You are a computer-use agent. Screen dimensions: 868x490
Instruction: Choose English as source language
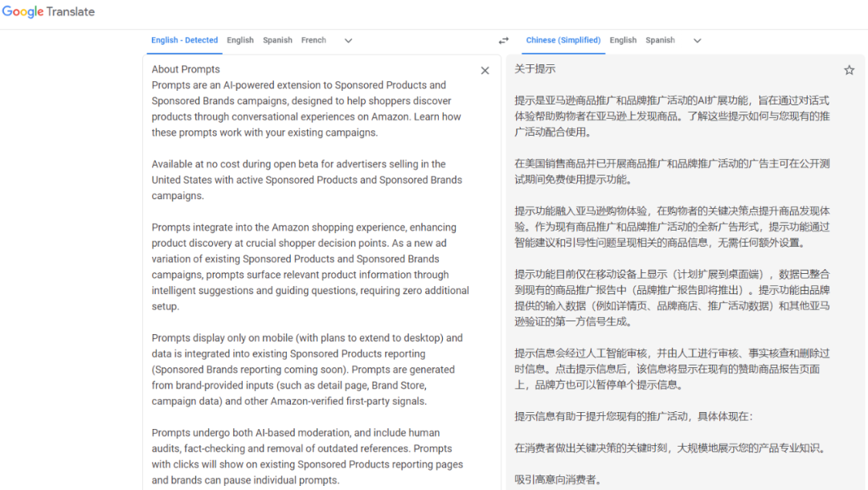240,40
